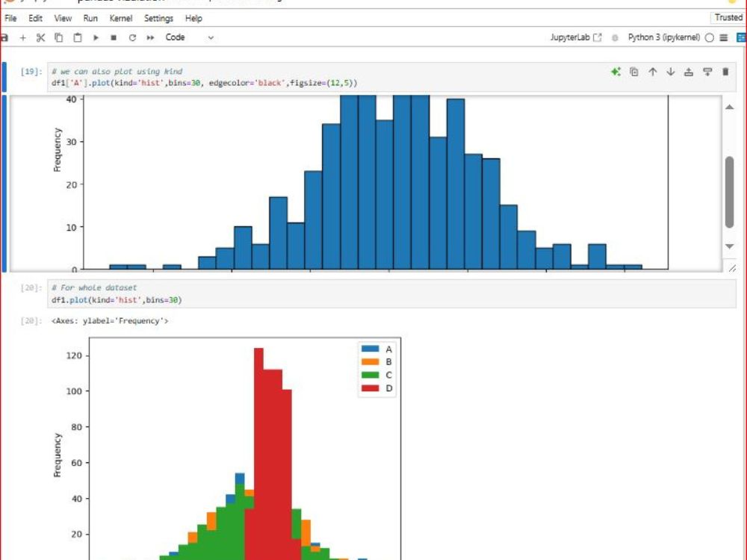The width and height of the screenshot is (747, 560).
Task: Open the File menu
Action: tap(10, 18)
